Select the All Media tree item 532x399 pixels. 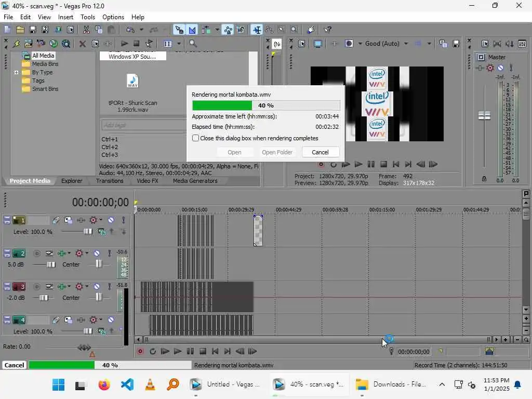pyautogui.click(x=43, y=56)
